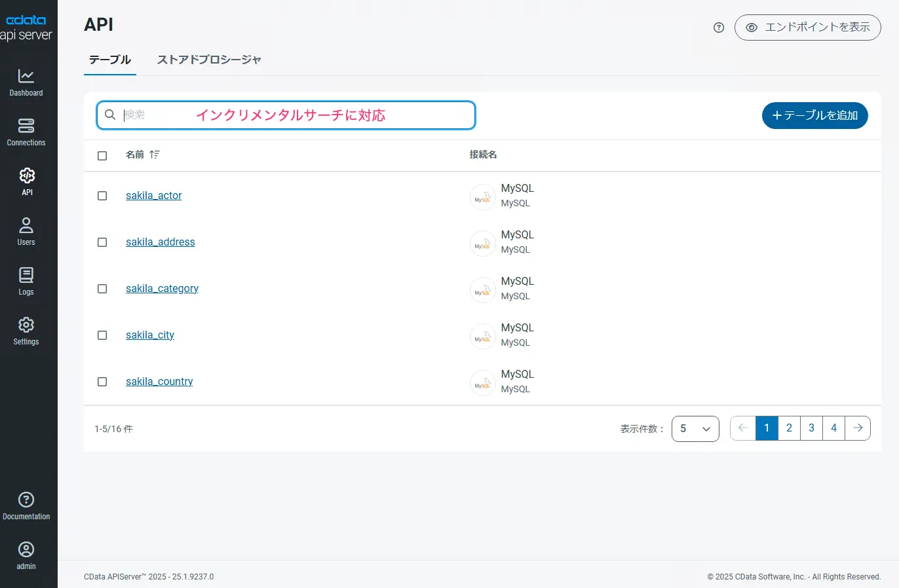Advance to the next page with the arrow
Image resolution: width=899 pixels, height=588 pixels.
pos(858,428)
